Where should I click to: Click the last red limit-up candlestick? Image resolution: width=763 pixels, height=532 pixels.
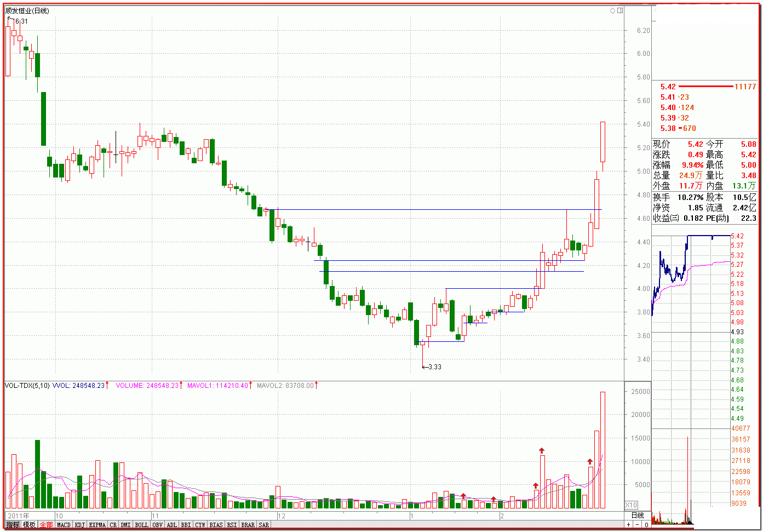point(603,146)
